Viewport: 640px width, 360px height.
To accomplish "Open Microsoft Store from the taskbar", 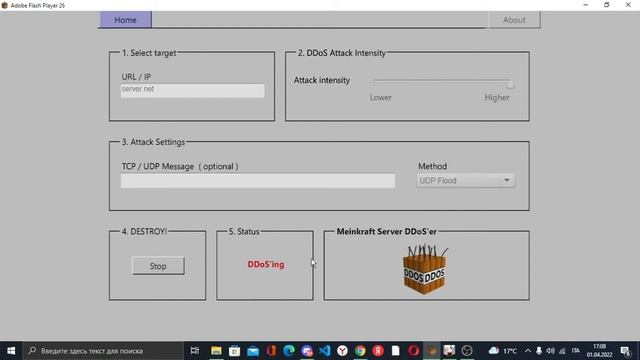I will click(234, 351).
